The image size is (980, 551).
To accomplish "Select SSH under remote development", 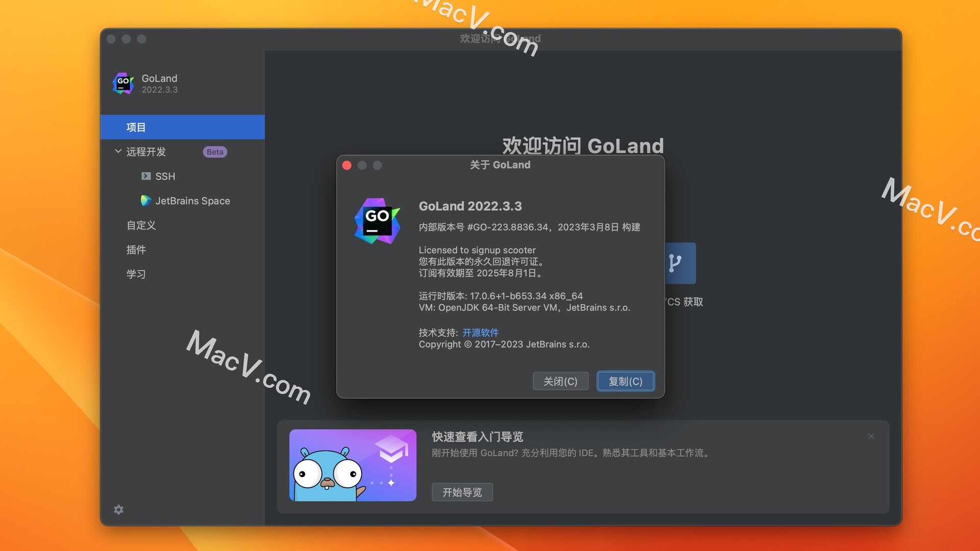I will (165, 176).
